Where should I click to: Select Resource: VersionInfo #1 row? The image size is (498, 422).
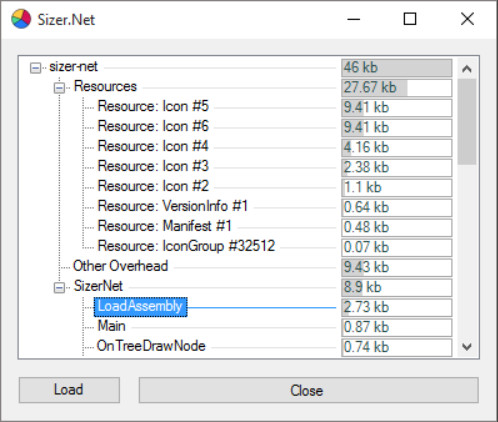click(173, 206)
